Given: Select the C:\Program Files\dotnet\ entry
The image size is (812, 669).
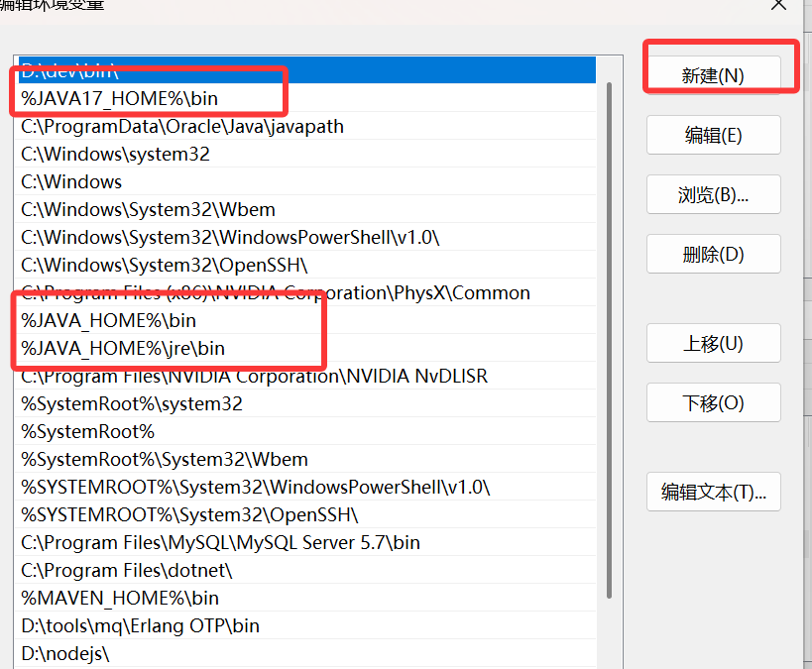Looking at the screenshot, I should [126, 571].
